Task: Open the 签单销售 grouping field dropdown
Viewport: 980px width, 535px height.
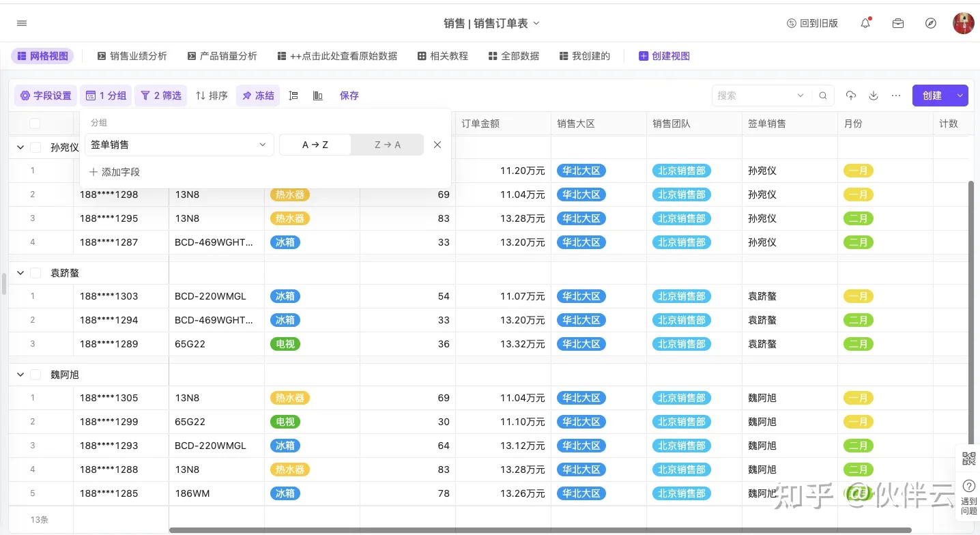Action: (x=179, y=145)
